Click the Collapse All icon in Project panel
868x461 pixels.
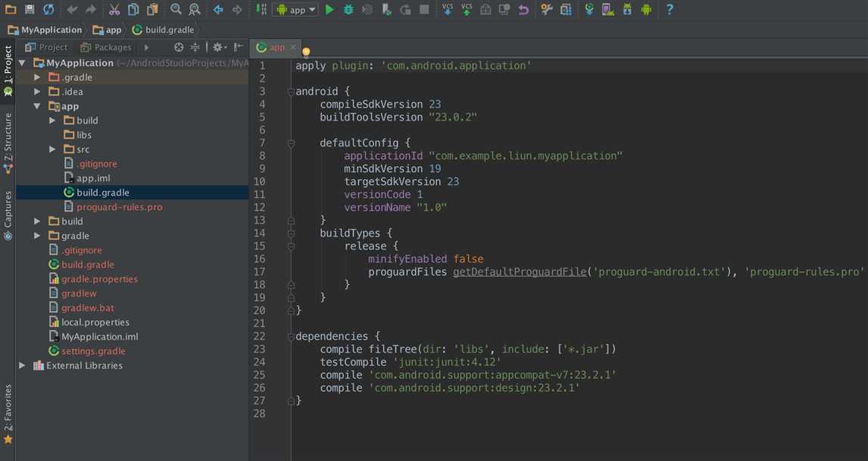coord(195,47)
